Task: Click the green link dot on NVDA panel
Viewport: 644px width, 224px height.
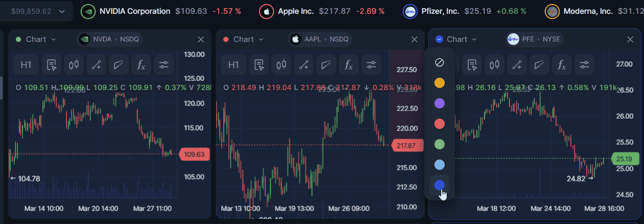Action: pyautogui.click(x=18, y=39)
